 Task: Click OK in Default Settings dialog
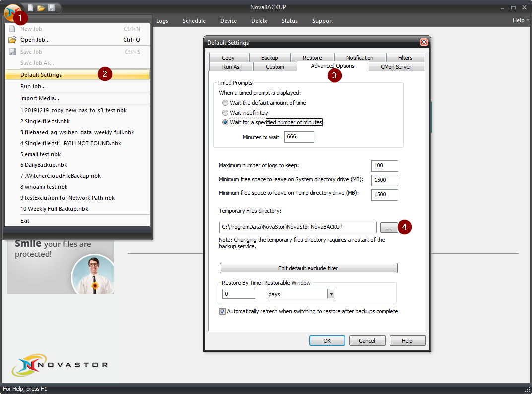click(327, 341)
